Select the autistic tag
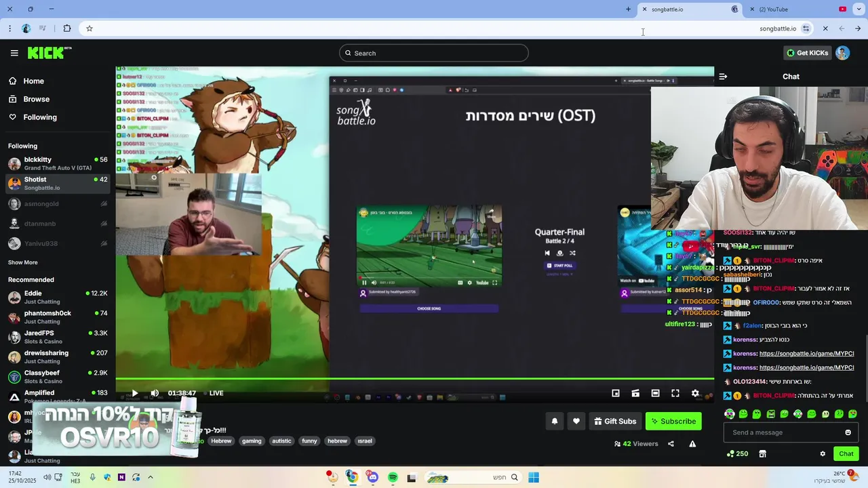 coord(281,441)
